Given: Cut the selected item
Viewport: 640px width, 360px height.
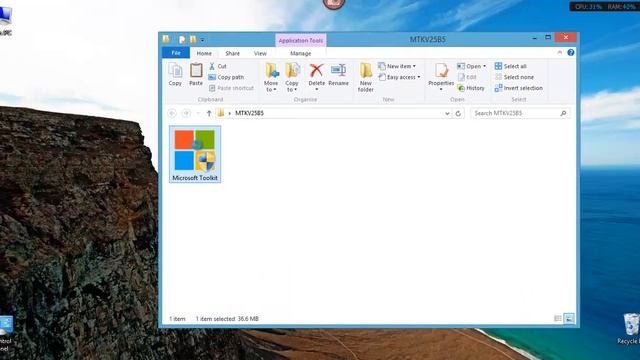Looking at the screenshot, I should (218, 66).
